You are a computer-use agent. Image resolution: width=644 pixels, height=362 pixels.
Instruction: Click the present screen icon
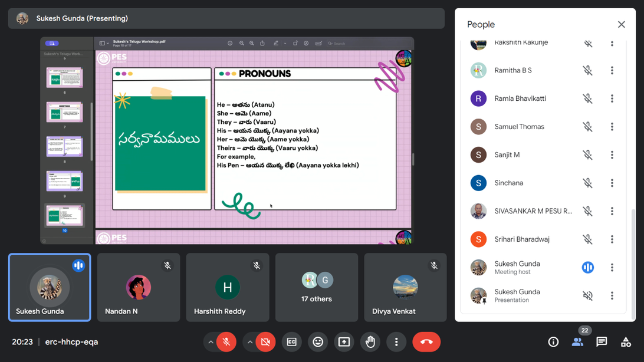[x=344, y=342]
